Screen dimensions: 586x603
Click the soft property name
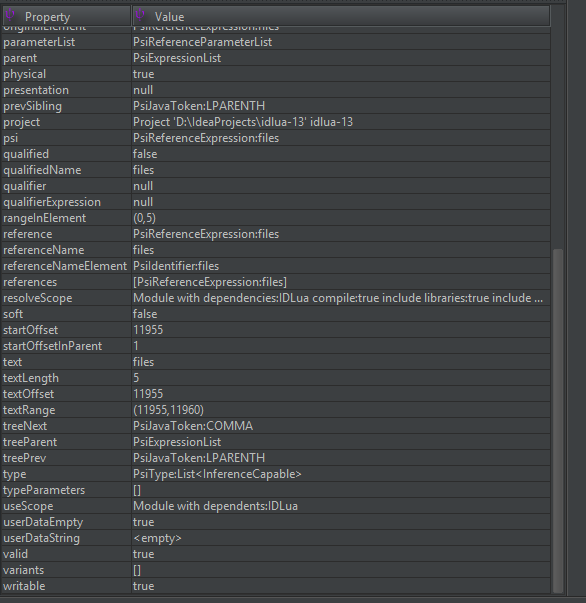click(x=13, y=314)
